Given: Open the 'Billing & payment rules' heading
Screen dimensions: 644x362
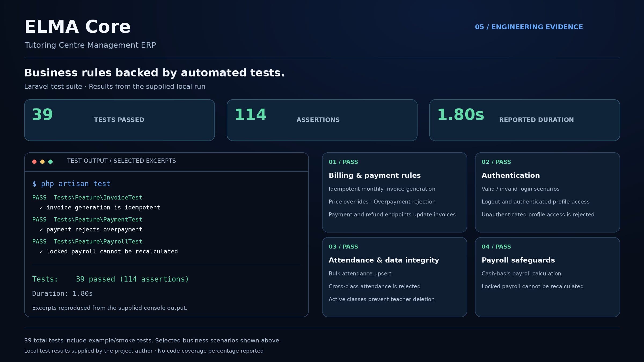Looking at the screenshot, I should point(375,175).
